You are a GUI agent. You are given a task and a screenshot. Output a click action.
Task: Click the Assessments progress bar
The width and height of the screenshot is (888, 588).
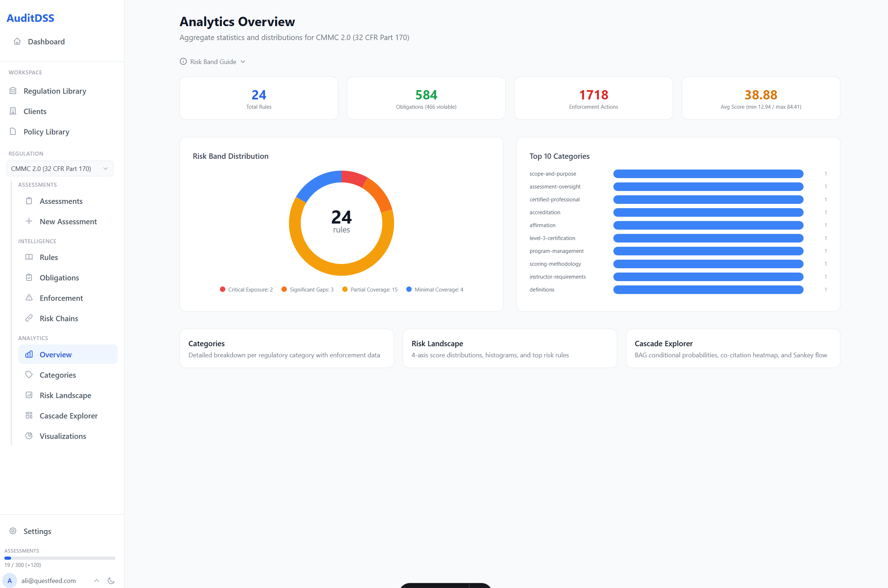tap(60, 558)
